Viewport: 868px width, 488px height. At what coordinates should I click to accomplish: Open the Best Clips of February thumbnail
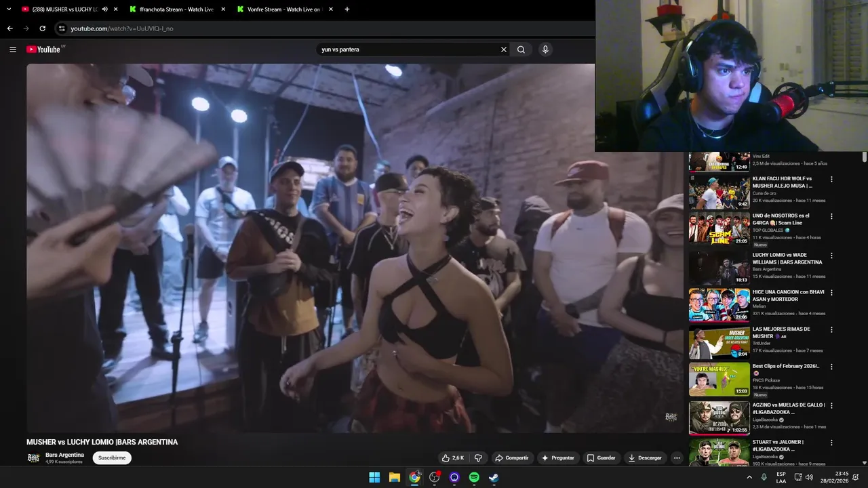(x=719, y=380)
